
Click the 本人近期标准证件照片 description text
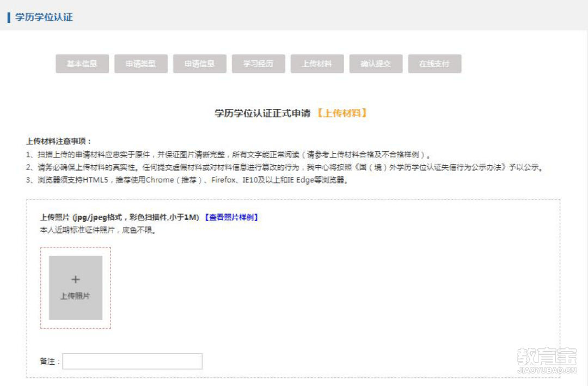(98, 230)
